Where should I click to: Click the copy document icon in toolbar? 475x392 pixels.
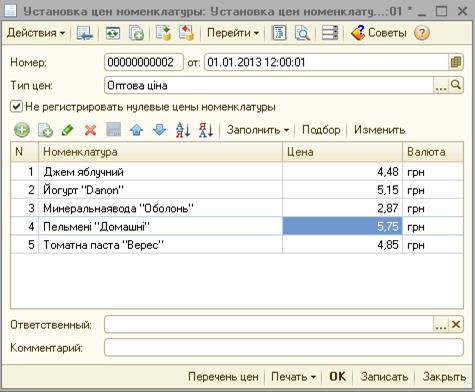136,33
